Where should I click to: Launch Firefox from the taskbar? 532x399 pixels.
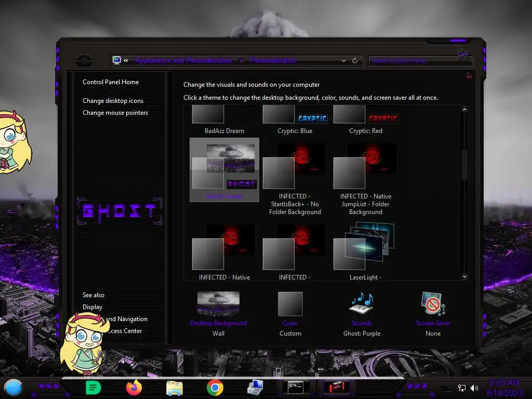click(134, 387)
